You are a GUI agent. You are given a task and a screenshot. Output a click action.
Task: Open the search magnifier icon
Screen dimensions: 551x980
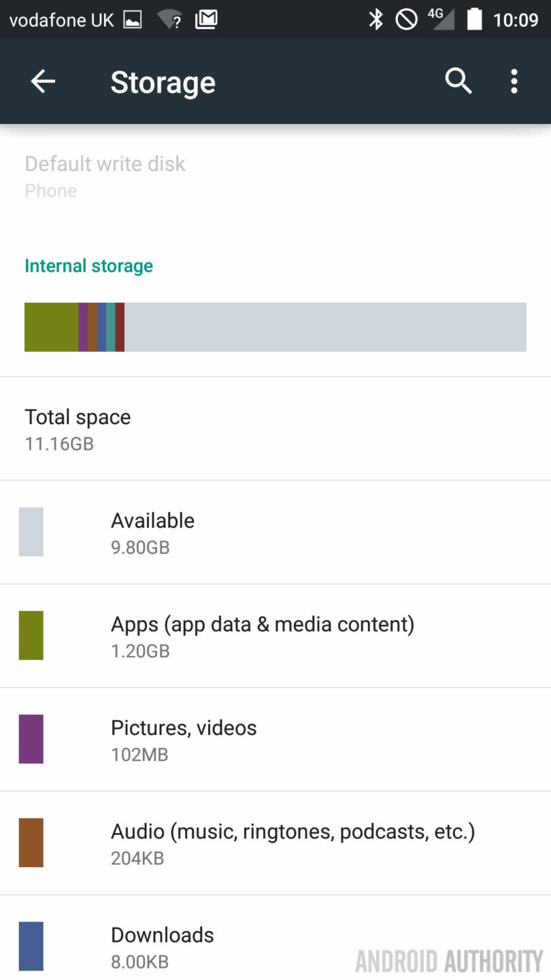458,82
